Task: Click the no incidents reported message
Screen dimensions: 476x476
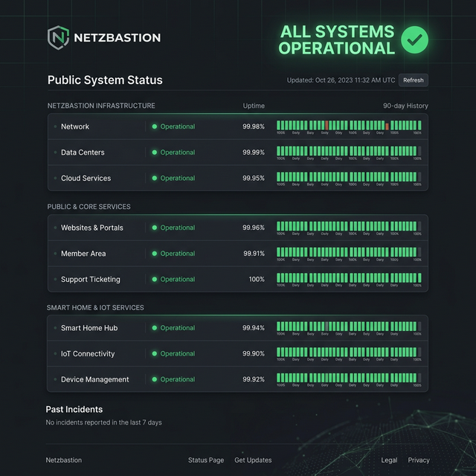Action: 104,422
